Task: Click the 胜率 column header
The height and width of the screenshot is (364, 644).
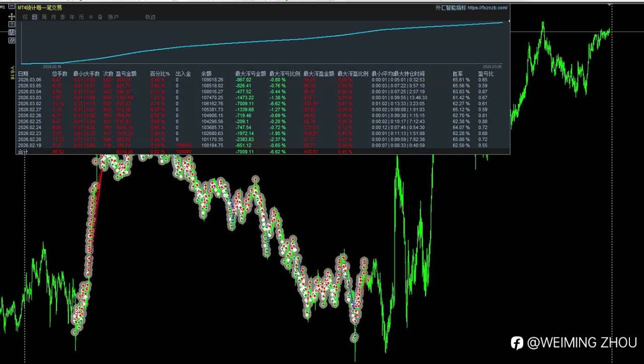Action: tap(458, 74)
